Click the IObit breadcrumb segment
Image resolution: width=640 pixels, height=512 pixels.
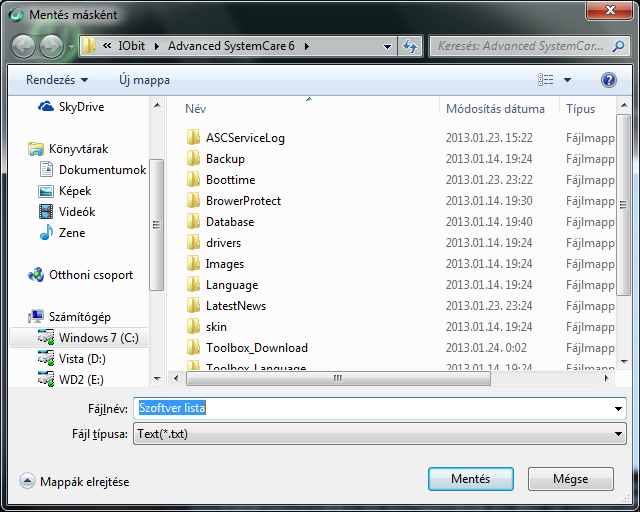coord(131,46)
